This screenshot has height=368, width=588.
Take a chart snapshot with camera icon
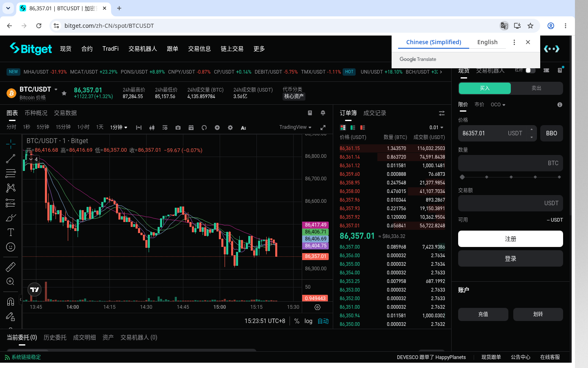pyautogui.click(x=178, y=128)
